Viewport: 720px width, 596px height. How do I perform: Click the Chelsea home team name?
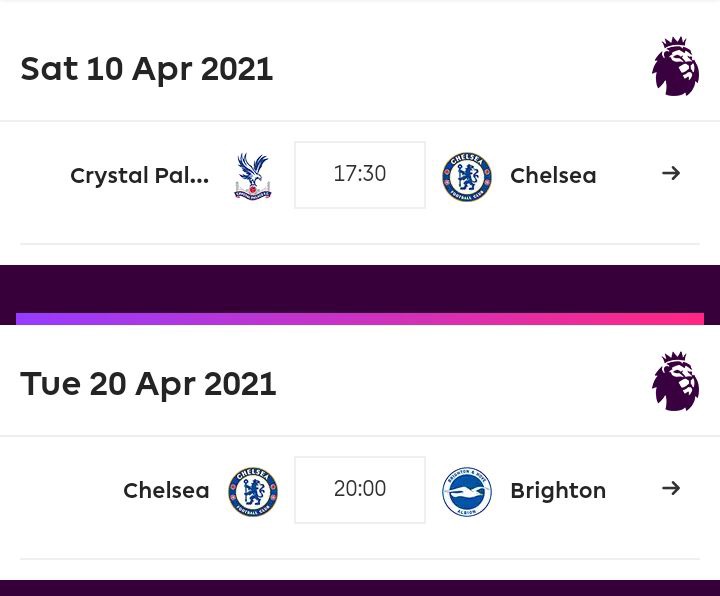(x=166, y=490)
